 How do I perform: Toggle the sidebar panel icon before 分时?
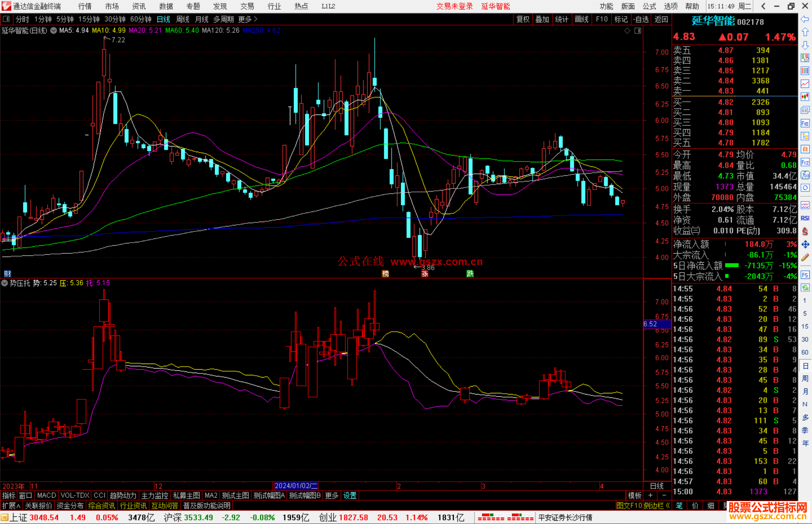tap(6, 19)
